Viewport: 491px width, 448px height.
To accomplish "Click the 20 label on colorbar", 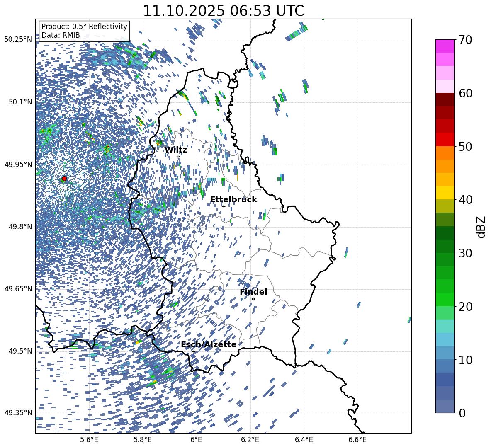I will point(466,307).
